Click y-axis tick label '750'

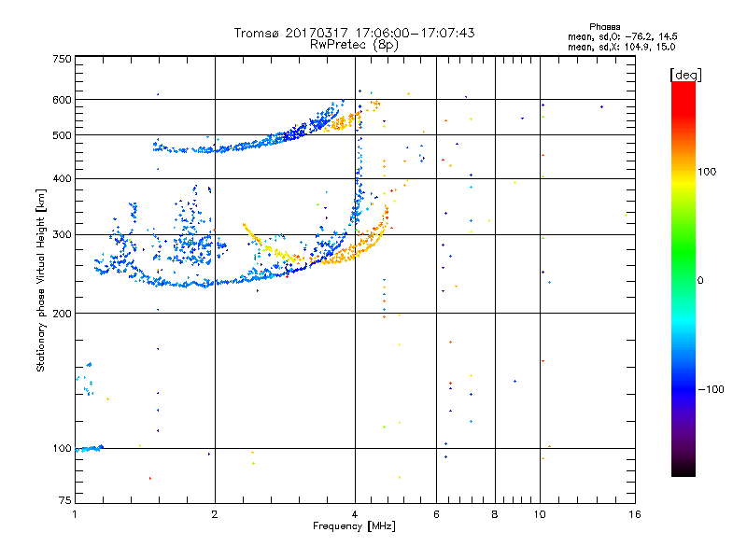coord(62,59)
